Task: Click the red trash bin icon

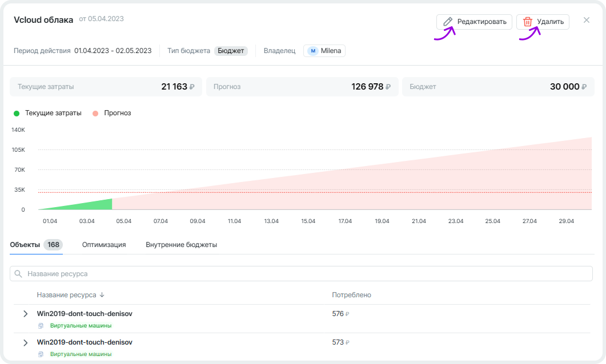Action: tap(528, 22)
